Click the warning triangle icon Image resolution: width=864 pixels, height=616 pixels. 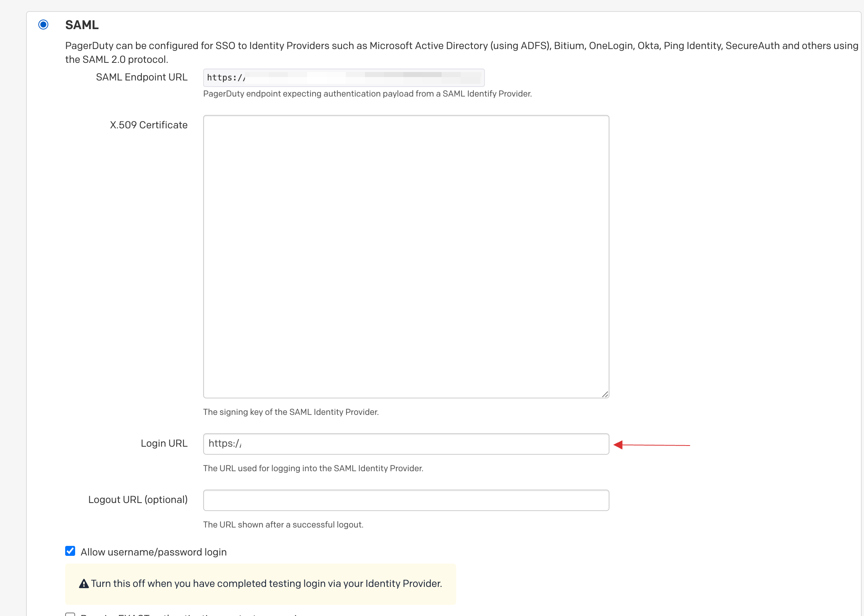coord(84,584)
